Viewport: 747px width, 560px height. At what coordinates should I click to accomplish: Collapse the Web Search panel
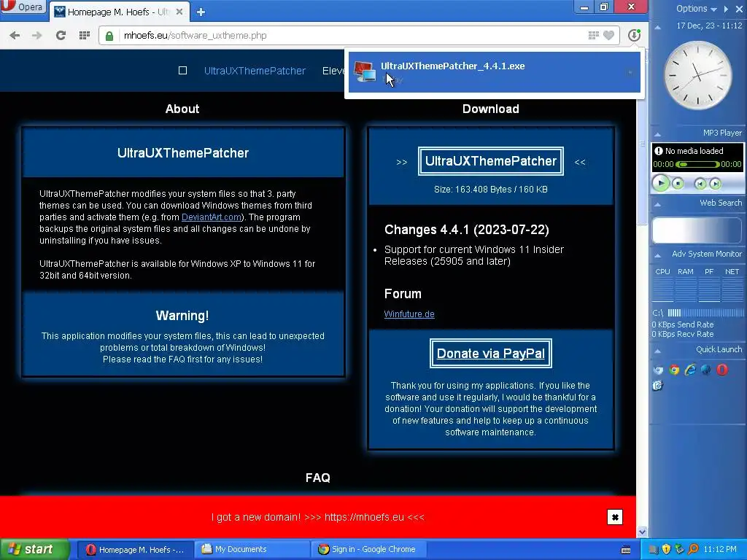pos(658,205)
